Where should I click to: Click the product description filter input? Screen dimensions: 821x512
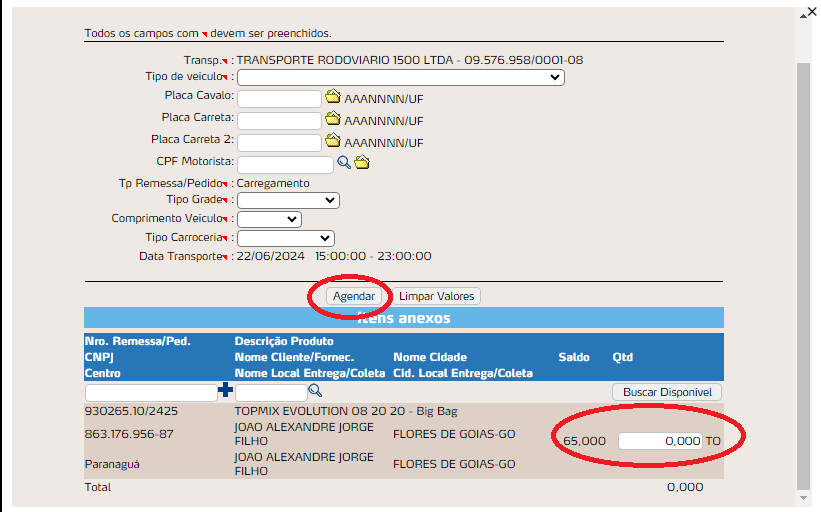271,393
